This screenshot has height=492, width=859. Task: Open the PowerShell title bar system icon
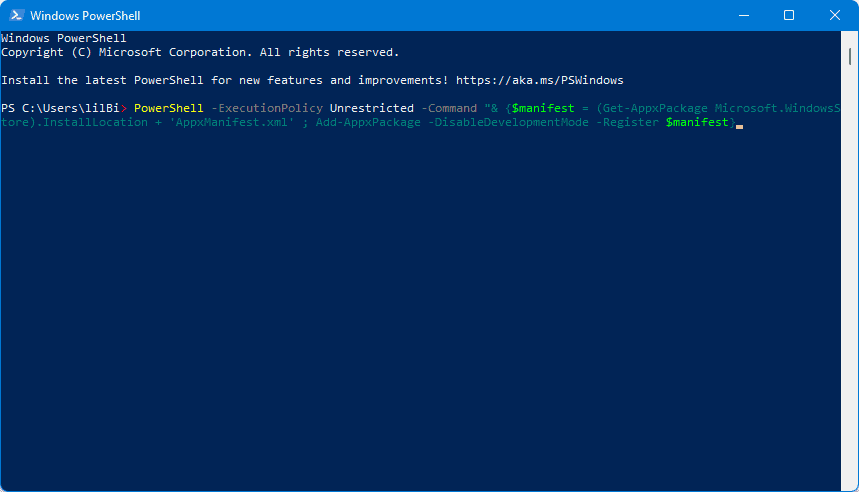click(16, 15)
